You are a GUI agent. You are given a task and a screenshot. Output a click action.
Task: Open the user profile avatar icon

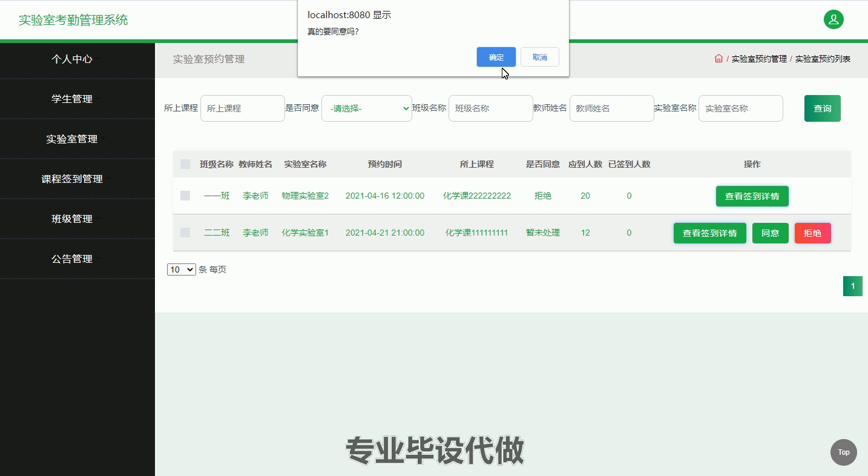(833, 19)
